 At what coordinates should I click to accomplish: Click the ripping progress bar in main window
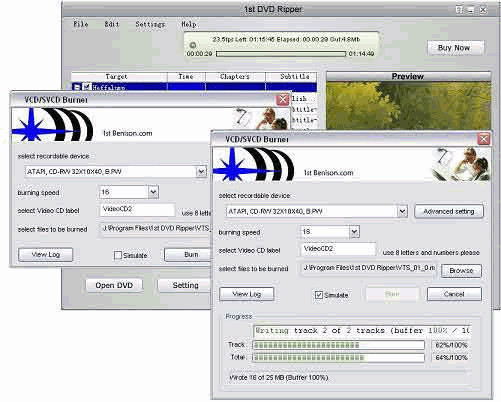tap(281, 54)
